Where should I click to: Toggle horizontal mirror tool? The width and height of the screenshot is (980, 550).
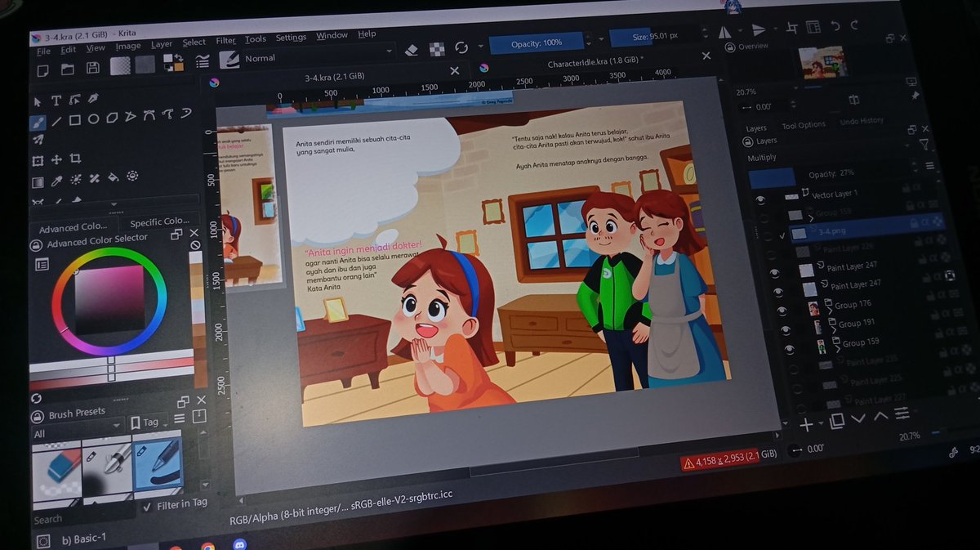click(x=724, y=32)
